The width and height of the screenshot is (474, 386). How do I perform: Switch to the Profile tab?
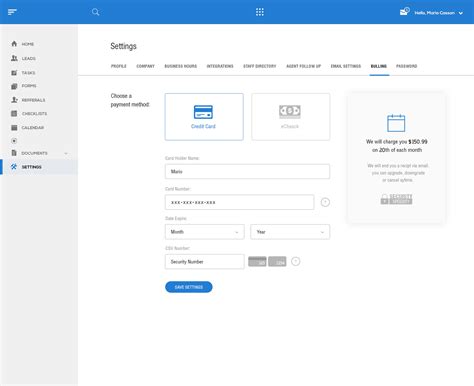click(119, 66)
